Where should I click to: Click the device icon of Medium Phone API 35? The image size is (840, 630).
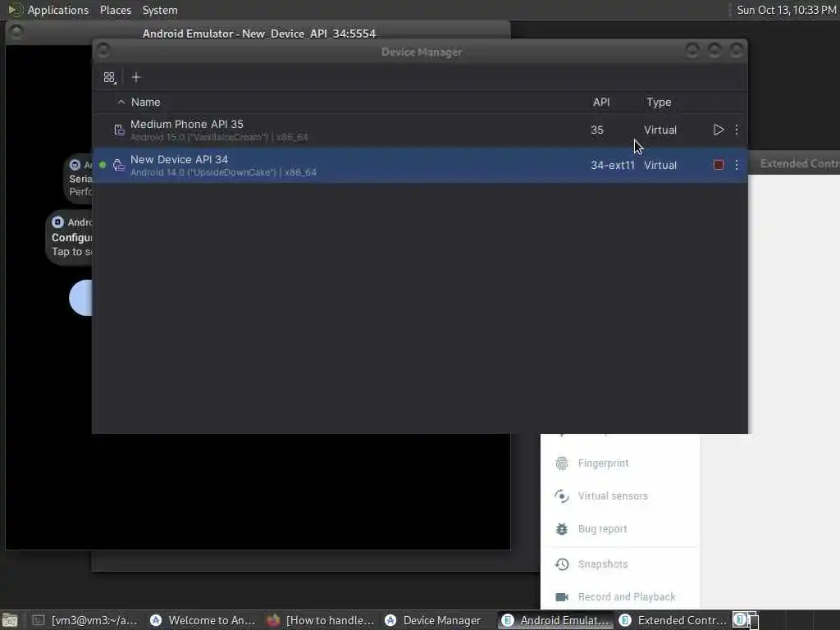[x=119, y=130]
